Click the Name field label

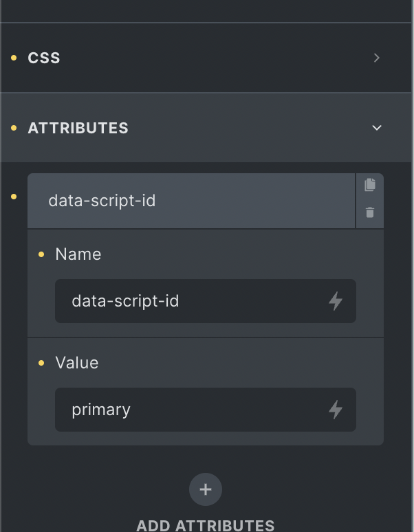(78, 254)
